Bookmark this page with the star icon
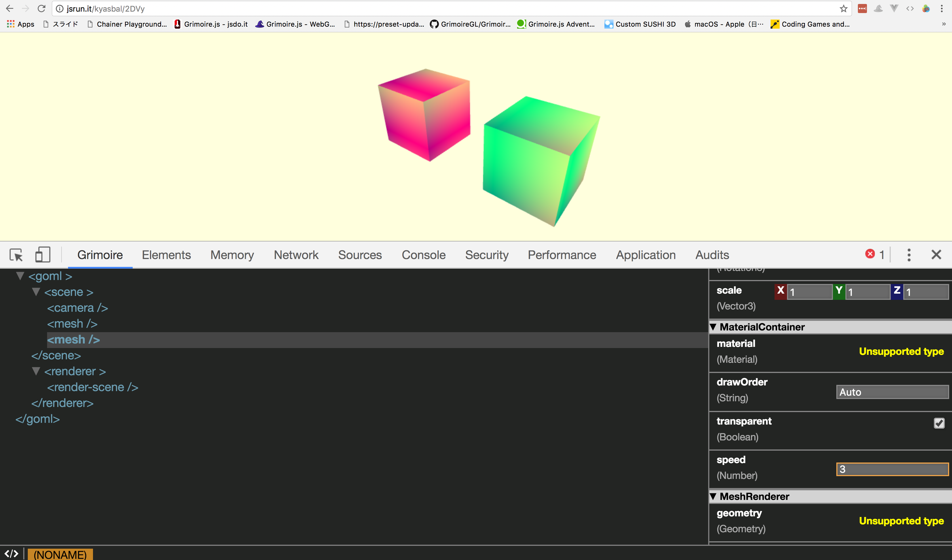 tap(844, 9)
